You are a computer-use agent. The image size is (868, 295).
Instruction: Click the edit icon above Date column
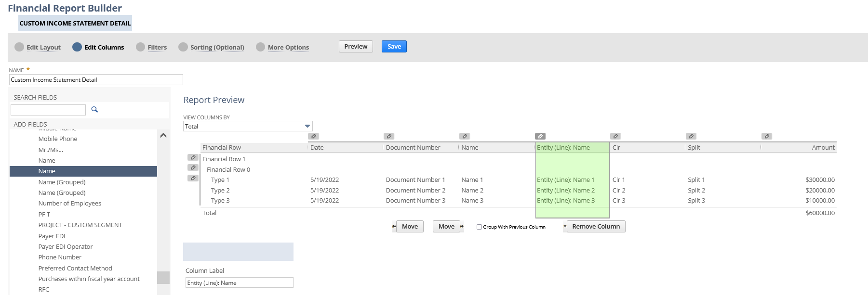pos(314,136)
